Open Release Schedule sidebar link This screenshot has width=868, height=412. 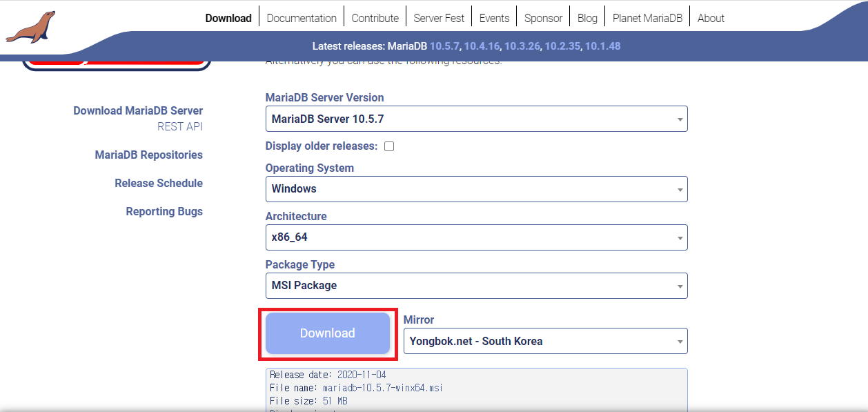[x=159, y=183]
